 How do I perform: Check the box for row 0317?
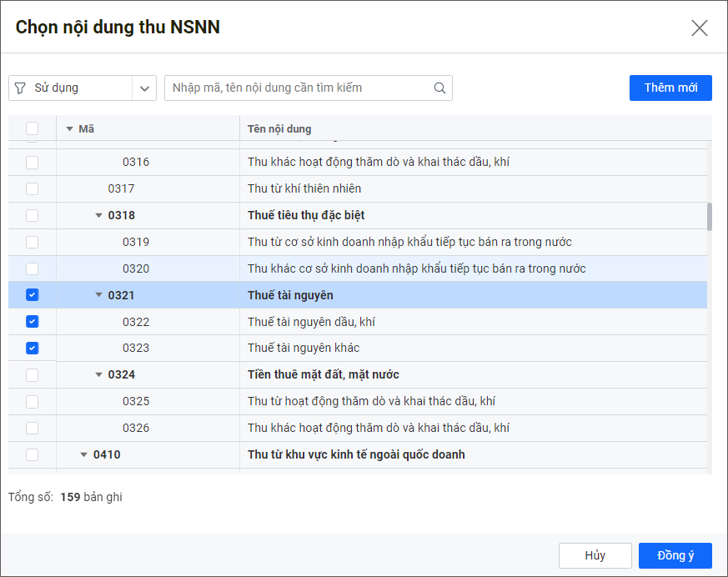pos(32,188)
